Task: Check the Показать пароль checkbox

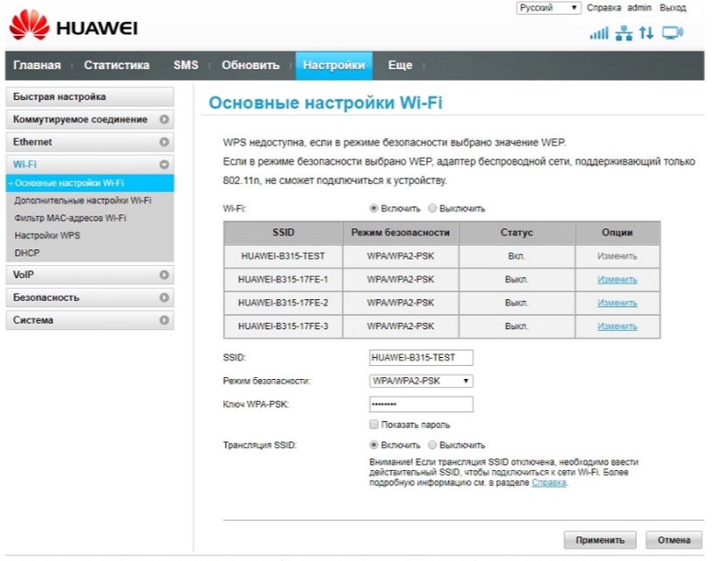Action: (374, 424)
